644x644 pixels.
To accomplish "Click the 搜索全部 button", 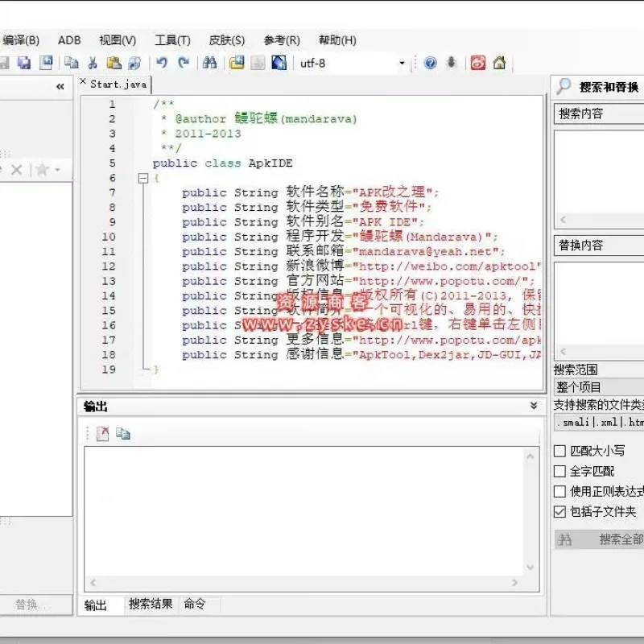I will click(x=599, y=539).
